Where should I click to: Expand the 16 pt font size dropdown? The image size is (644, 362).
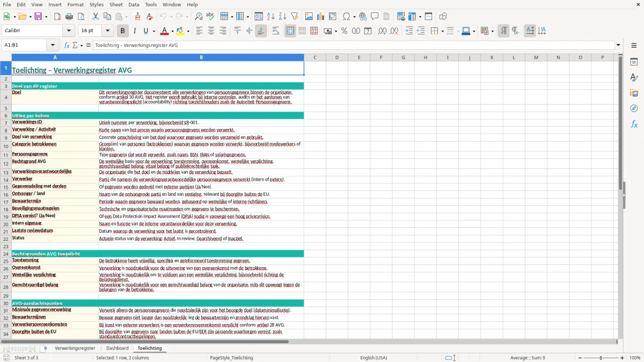107,31
